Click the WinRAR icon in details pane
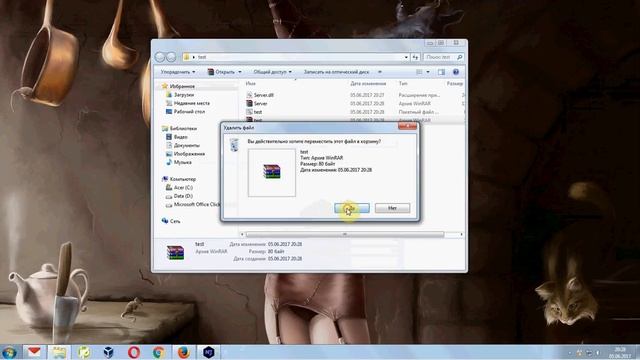The width and height of the screenshot is (640, 360). [x=176, y=252]
